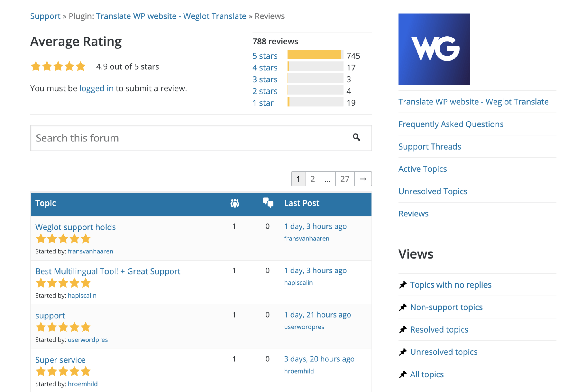Open Unresolved topics view link

[444, 352]
